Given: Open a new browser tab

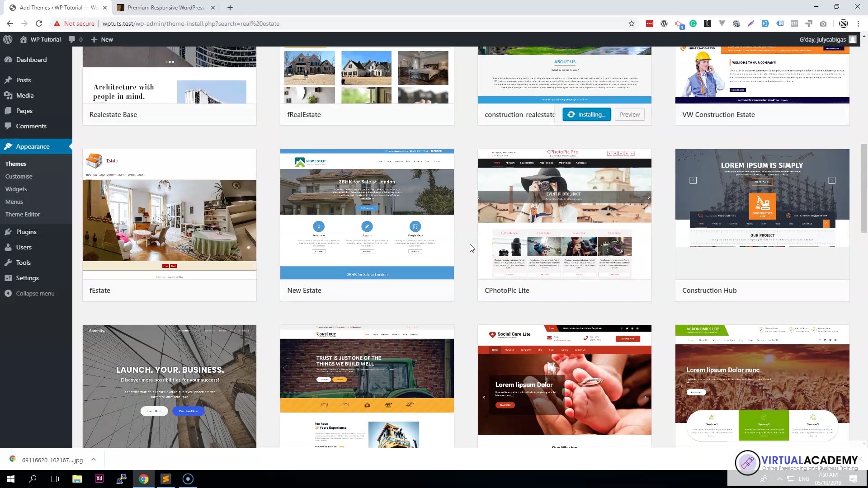Looking at the screenshot, I should [230, 8].
